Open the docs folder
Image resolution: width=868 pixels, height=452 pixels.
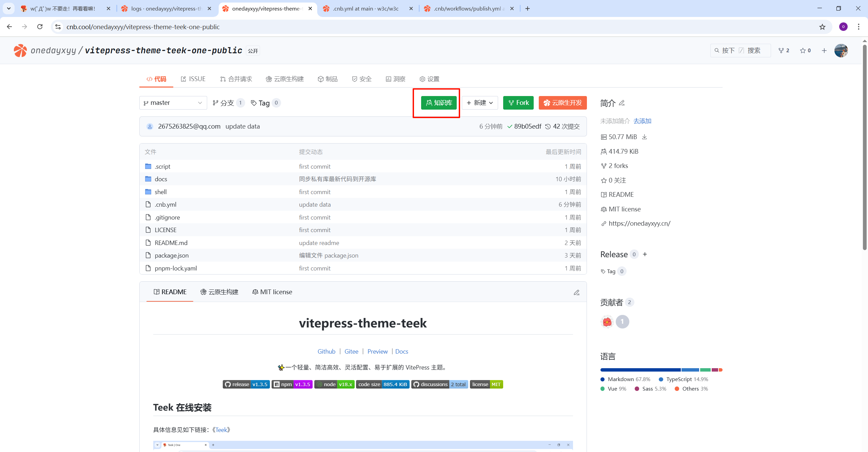pyautogui.click(x=161, y=179)
